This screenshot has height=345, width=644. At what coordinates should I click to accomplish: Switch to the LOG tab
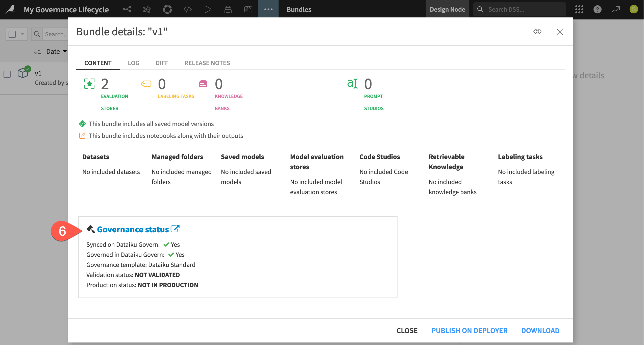click(x=134, y=63)
